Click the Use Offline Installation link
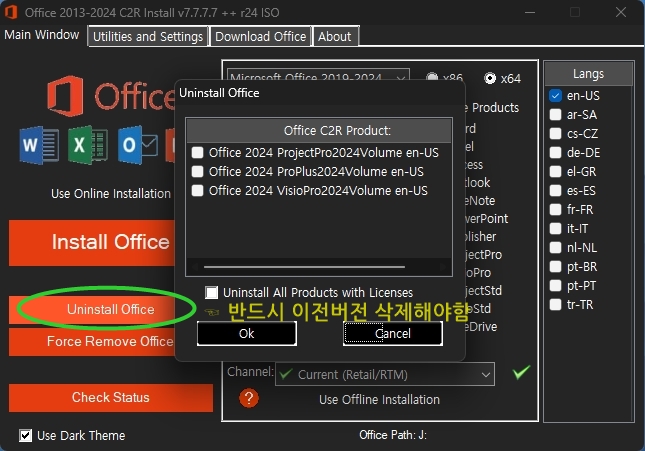 (x=379, y=400)
